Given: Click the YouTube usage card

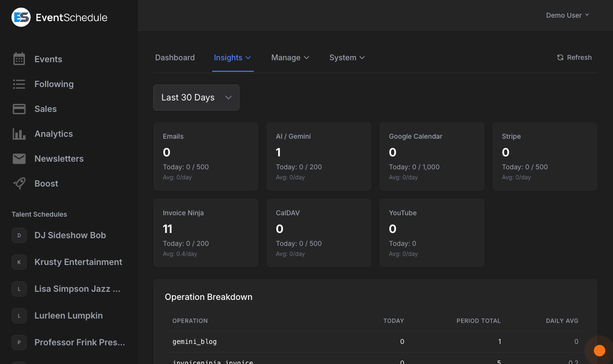Looking at the screenshot, I should click(432, 233).
